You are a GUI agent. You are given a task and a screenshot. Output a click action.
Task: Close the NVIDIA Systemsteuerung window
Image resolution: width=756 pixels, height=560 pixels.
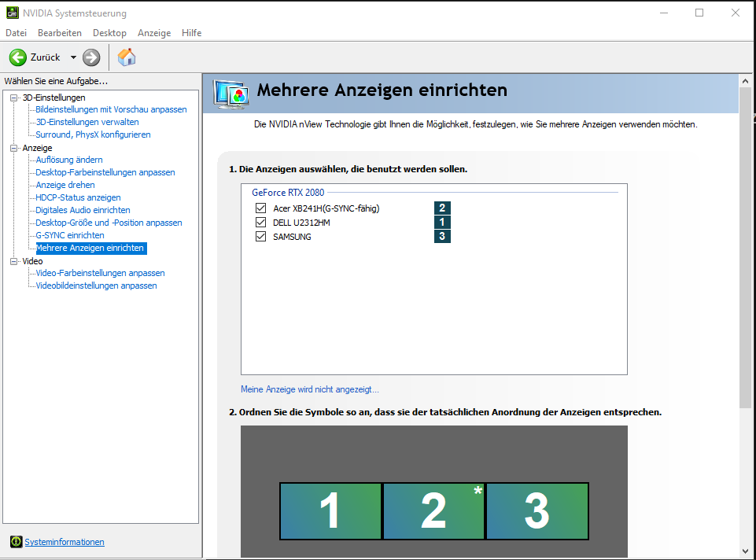(736, 13)
